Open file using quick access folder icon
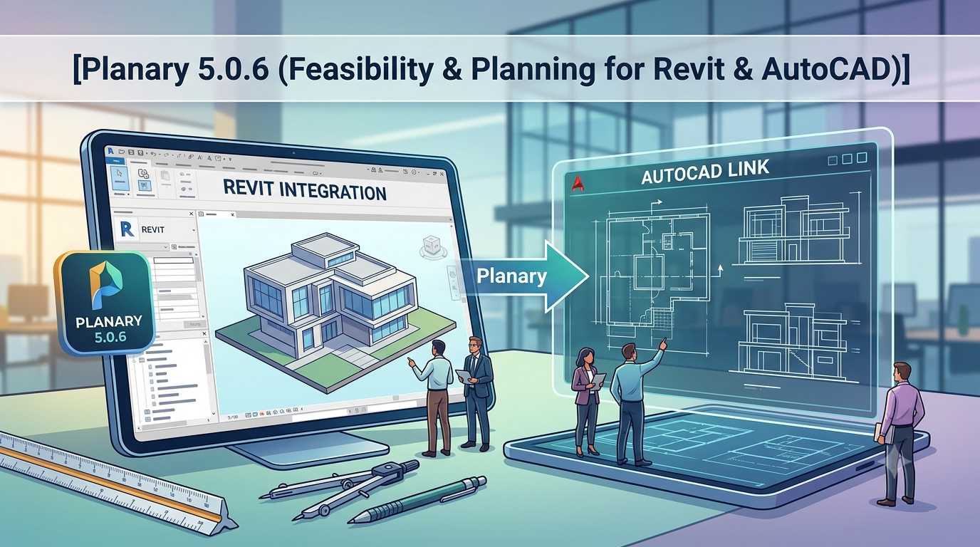 point(122,152)
